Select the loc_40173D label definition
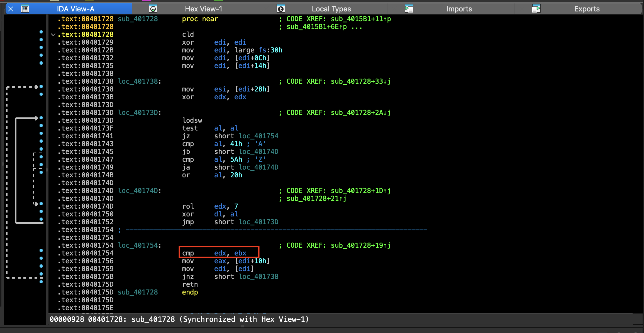Screen dimensions: 644x333 (x=140, y=113)
